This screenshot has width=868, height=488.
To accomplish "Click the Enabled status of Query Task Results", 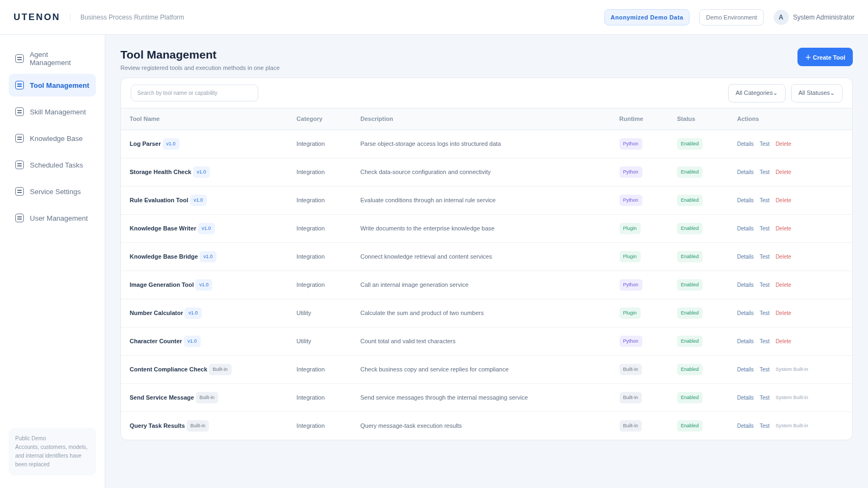I will [690, 426].
